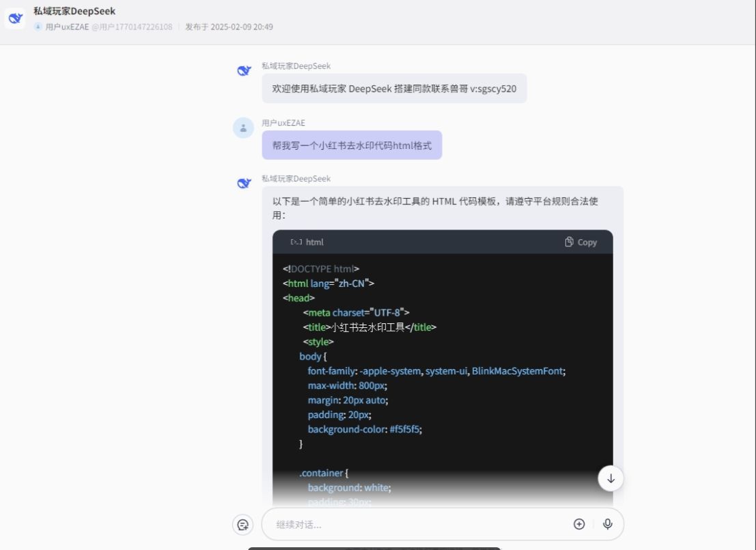
Task: Click the sender name 用户uxEZAE above user message
Action: tap(283, 122)
